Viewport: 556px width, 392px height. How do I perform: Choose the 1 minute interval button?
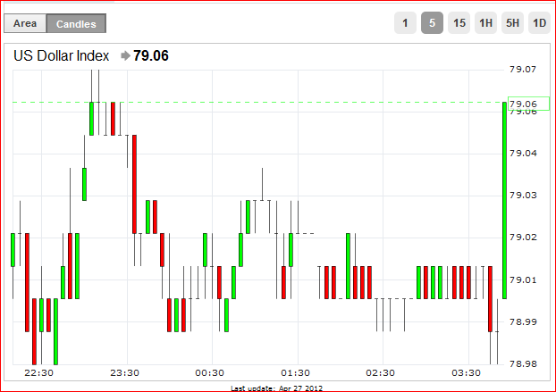tap(405, 23)
